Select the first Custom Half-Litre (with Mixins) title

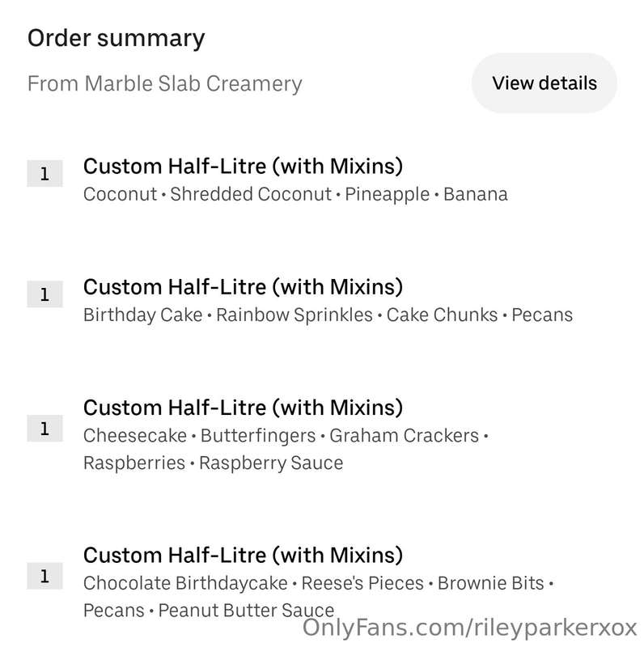pos(243,167)
